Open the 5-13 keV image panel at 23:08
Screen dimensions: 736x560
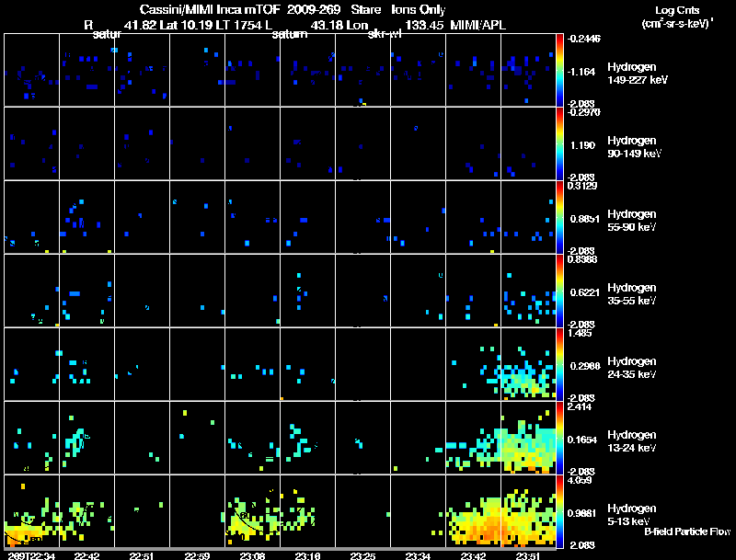tap(252, 511)
